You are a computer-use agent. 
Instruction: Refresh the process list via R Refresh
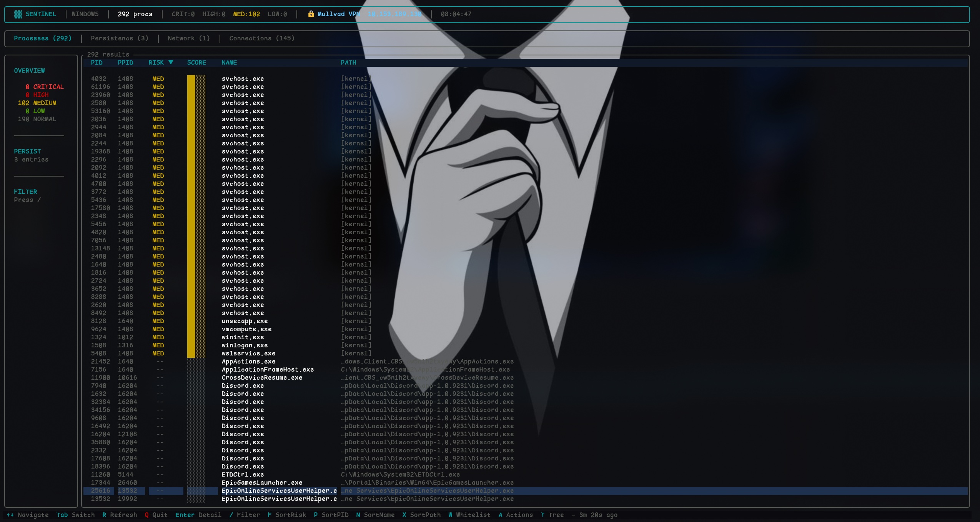120,515
